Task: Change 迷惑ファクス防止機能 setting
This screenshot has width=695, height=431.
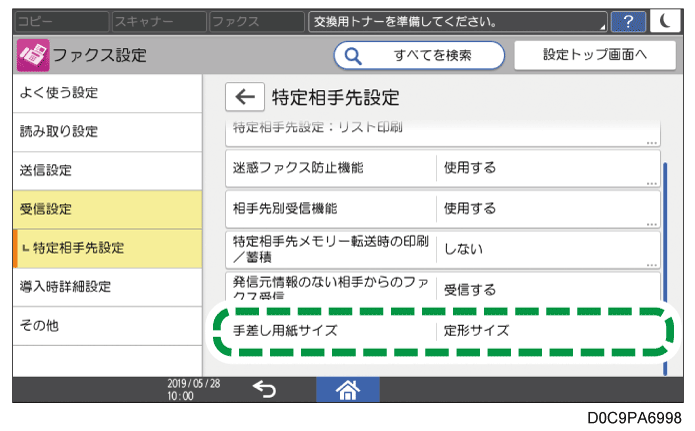Action: pos(443,168)
